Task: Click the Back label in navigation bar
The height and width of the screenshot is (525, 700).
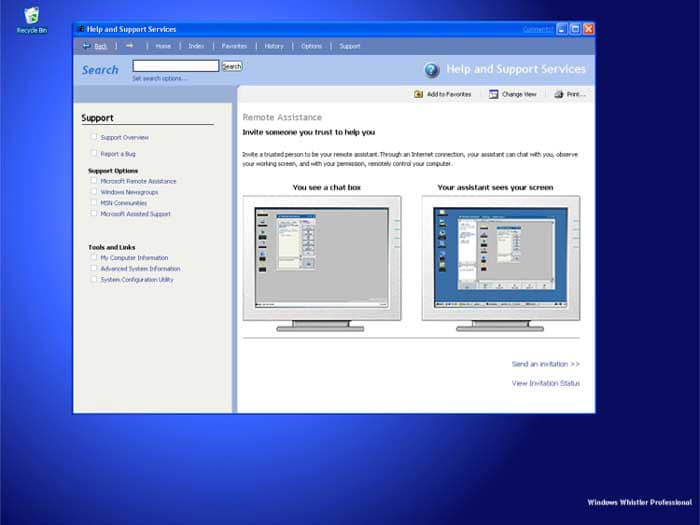Action: pos(100,46)
